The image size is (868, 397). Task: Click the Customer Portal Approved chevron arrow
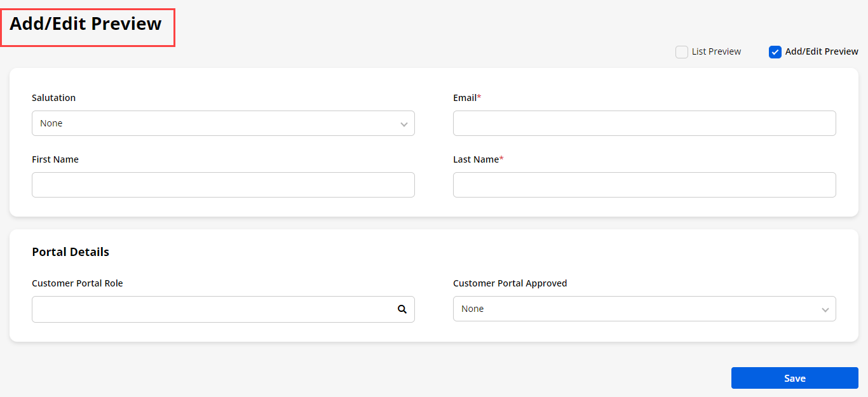click(825, 309)
